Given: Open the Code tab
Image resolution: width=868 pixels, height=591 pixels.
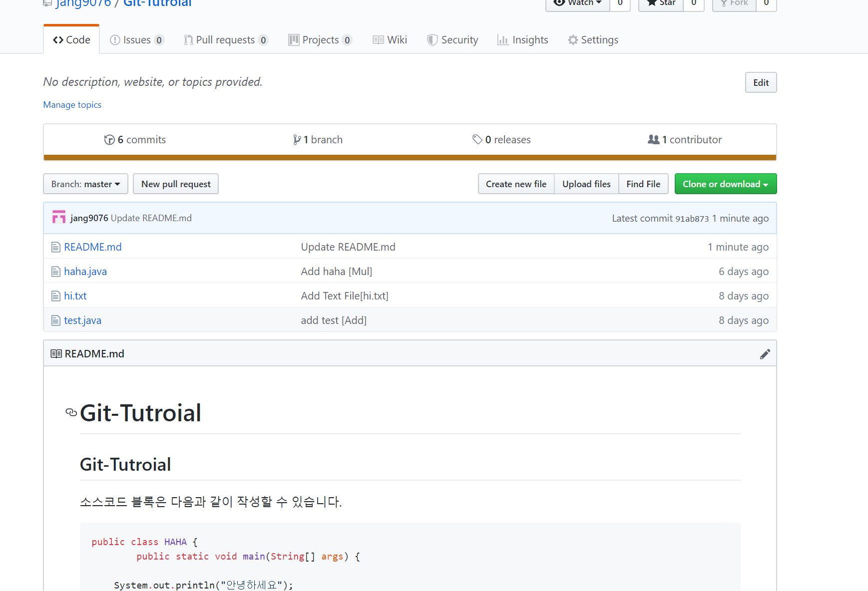Looking at the screenshot, I should coord(71,40).
